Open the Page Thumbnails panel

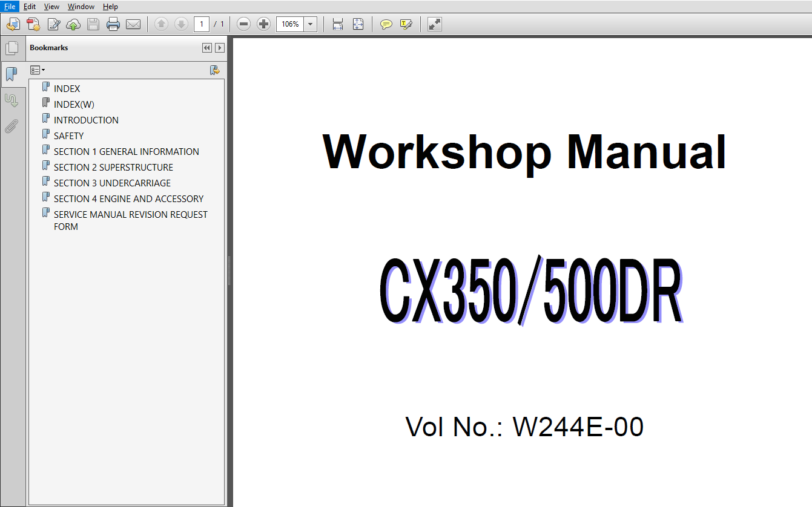click(12, 48)
